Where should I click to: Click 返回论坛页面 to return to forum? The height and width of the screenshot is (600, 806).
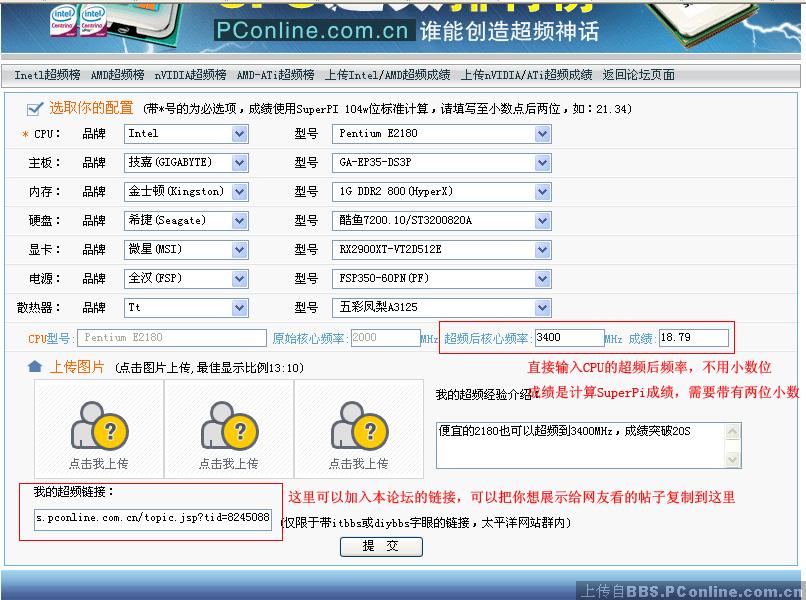pos(638,75)
